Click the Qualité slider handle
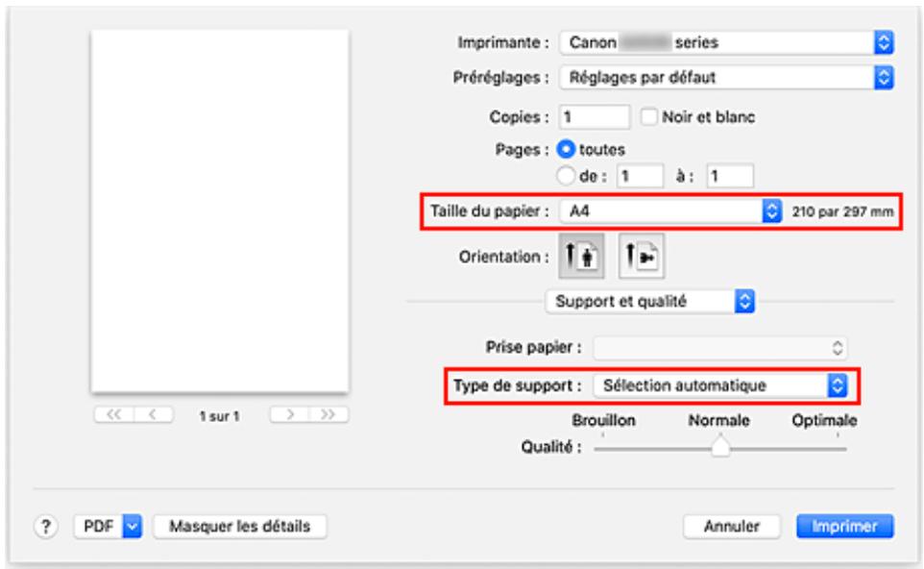The image size is (924, 569). [717, 448]
